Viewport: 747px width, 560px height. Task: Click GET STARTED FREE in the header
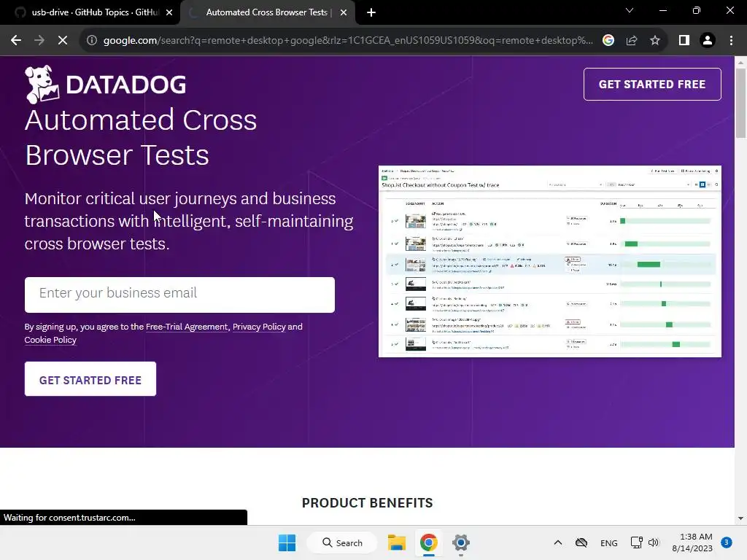coord(652,85)
